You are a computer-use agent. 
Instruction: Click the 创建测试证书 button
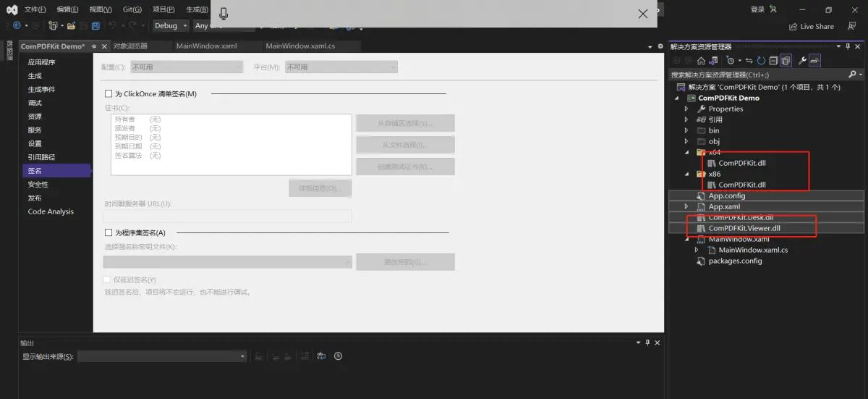click(405, 167)
